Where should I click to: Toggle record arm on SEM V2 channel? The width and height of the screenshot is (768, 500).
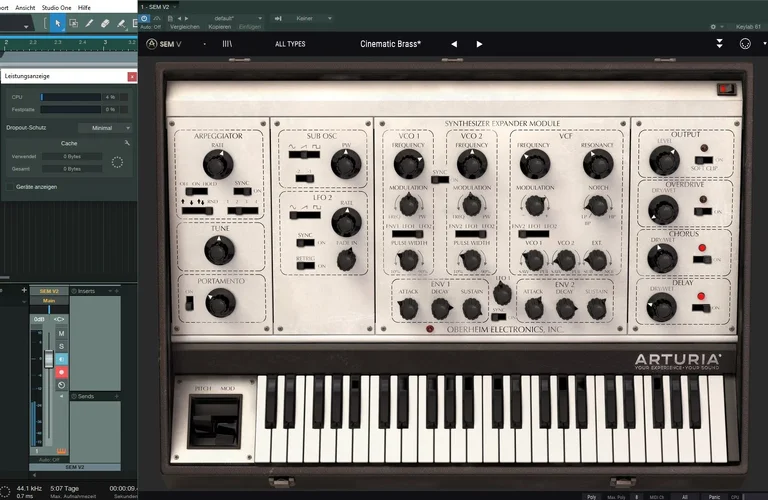pyautogui.click(x=61, y=372)
